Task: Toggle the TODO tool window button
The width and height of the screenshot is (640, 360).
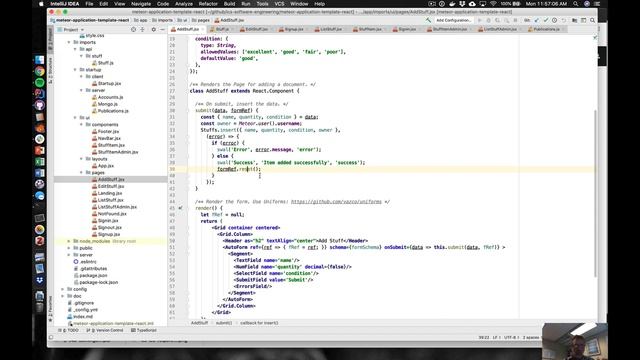Action: [x=68, y=330]
